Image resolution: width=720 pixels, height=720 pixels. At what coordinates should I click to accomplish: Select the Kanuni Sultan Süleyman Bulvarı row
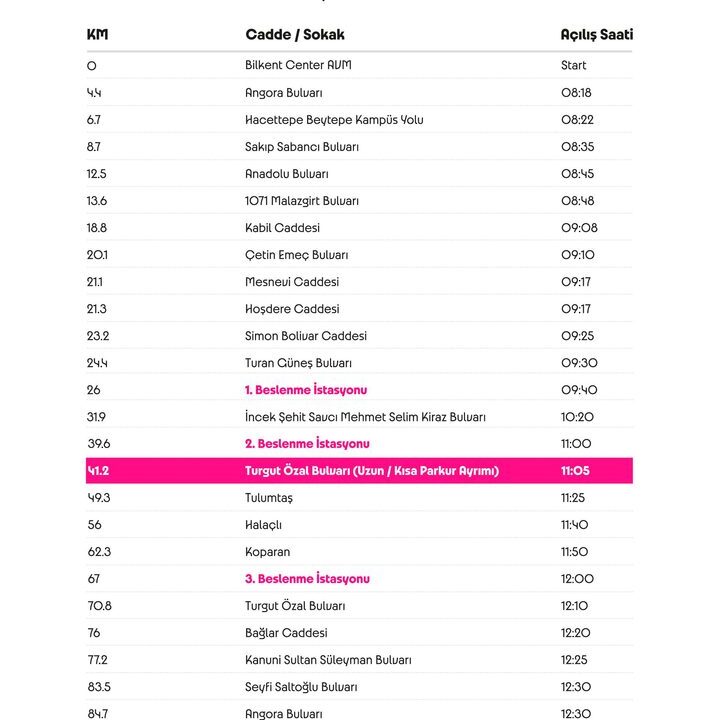359,660
